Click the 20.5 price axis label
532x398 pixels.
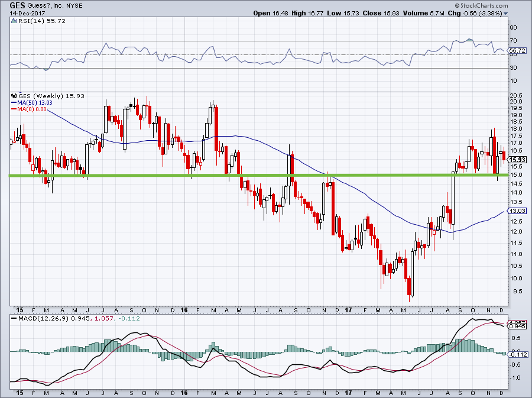point(515,95)
